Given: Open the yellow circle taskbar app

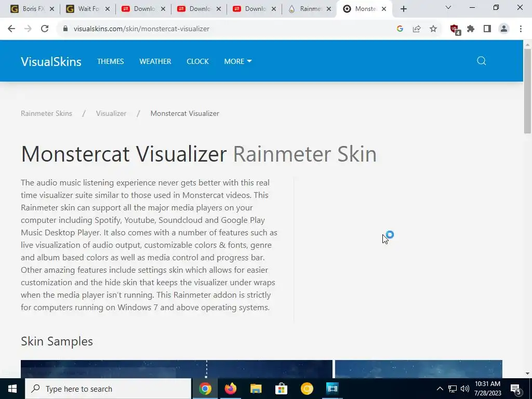Looking at the screenshot, I should [x=307, y=389].
